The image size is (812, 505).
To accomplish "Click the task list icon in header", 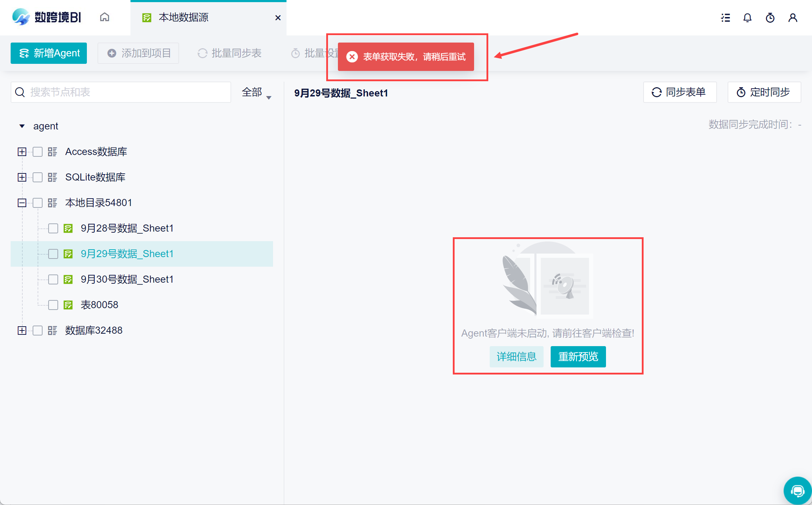I will pyautogui.click(x=725, y=18).
